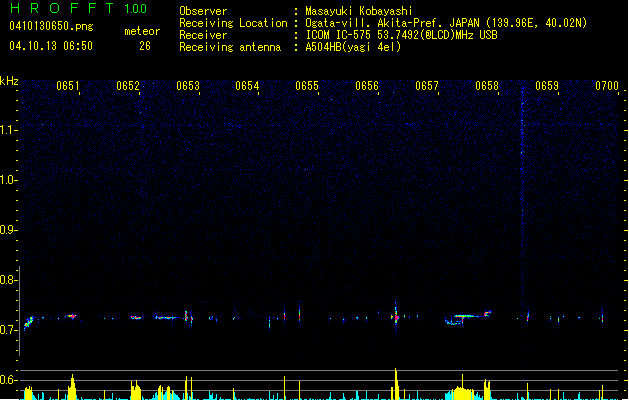
Task: Click the 0657 time marker
Action: [427, 86]
